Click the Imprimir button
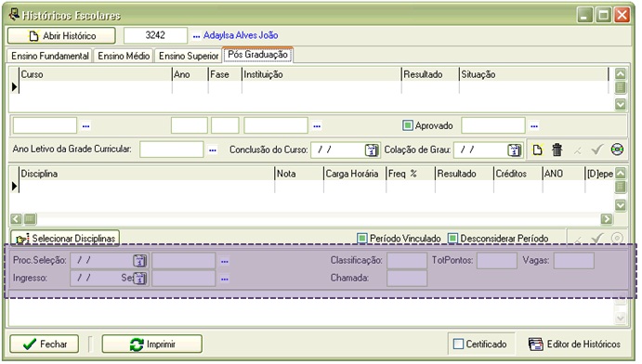The width and height of the screenshot is (642, 364). pyautogui.click(x=151, y=344)
